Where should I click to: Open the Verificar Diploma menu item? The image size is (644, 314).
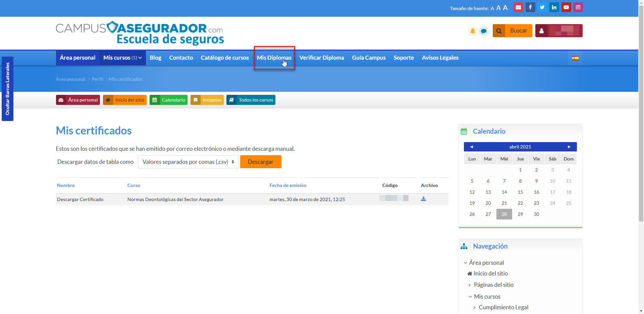point(321,58)
